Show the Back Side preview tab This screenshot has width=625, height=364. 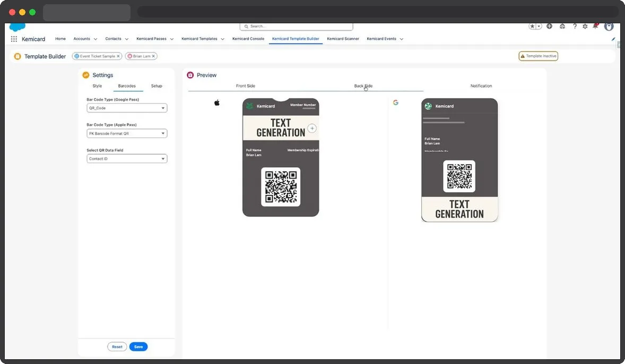click(363, 86)
